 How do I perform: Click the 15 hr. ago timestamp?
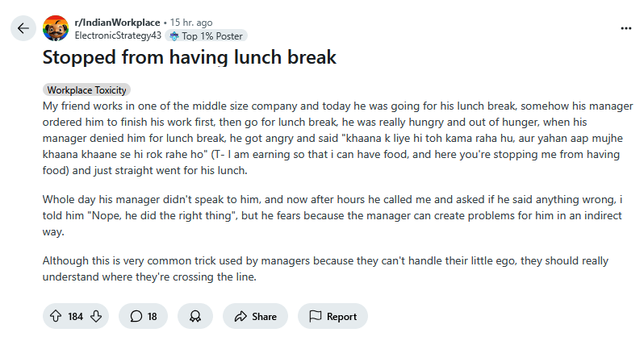tap(191, 23)
